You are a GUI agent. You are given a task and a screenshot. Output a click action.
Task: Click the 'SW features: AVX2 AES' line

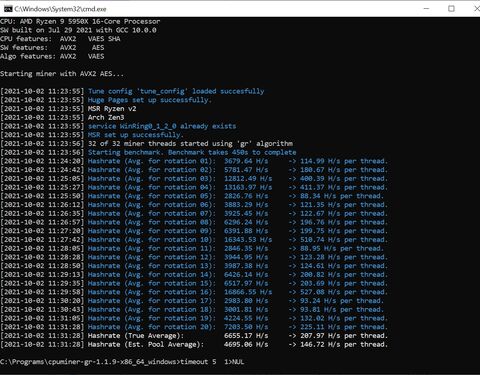[x=52, y=48]
